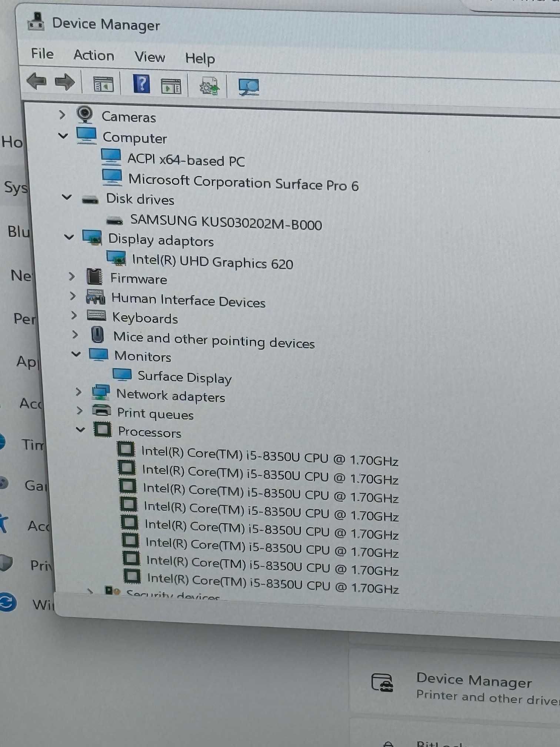Expand the Print queues category
This screenshot has width=560, height=747.
[79, 411]
